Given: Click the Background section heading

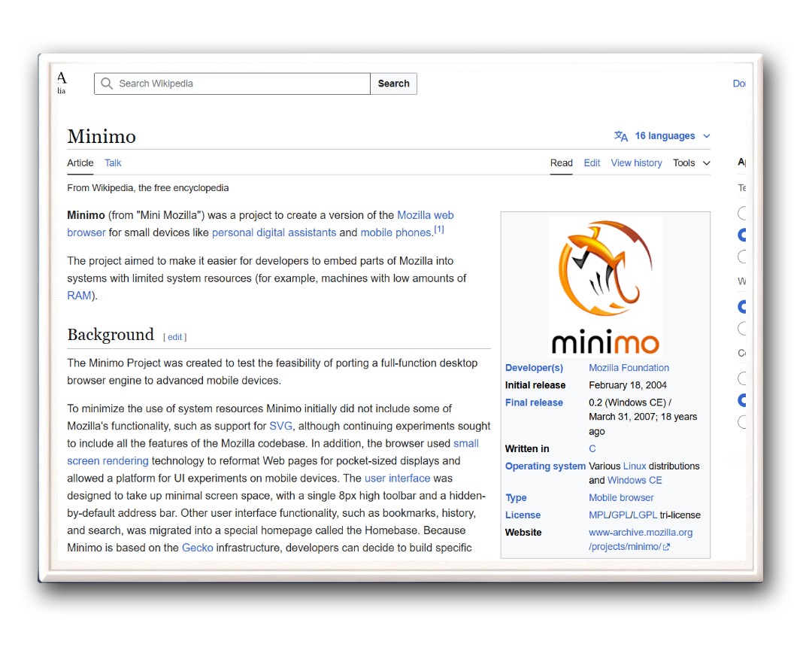Looking at the screenshot, I should click(111, 335).
